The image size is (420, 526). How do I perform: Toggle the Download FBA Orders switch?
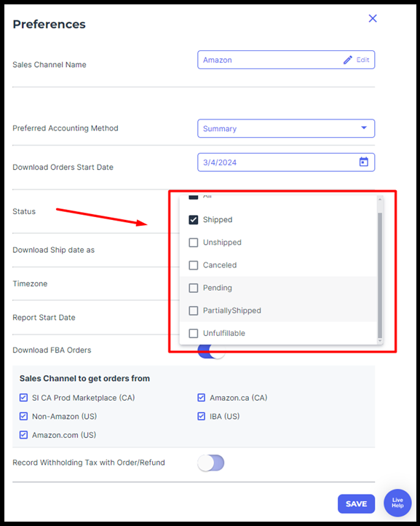[x=211, y=351]
